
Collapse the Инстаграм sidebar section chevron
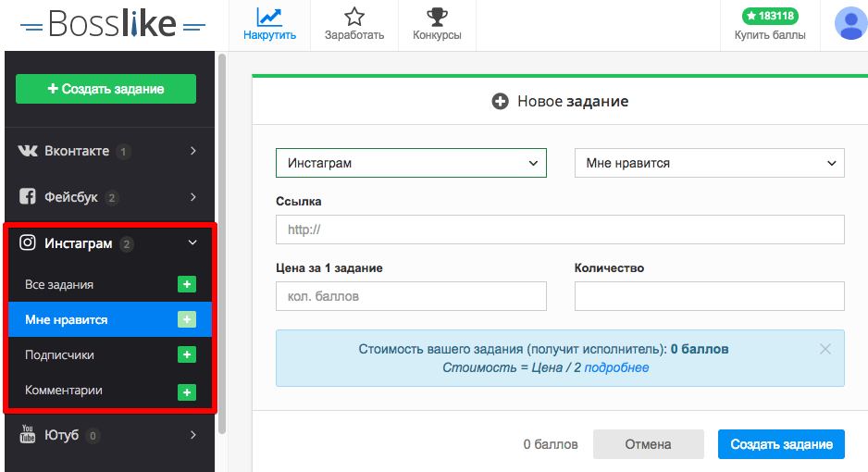(192, 242)
